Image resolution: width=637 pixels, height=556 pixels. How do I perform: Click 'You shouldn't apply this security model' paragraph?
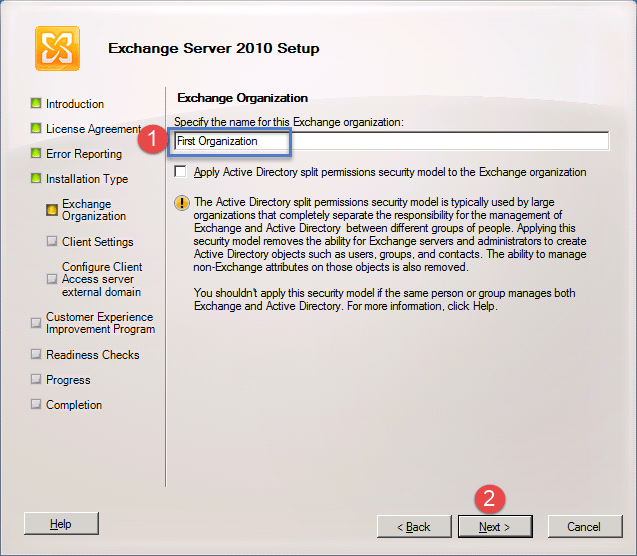click(384, 299)
